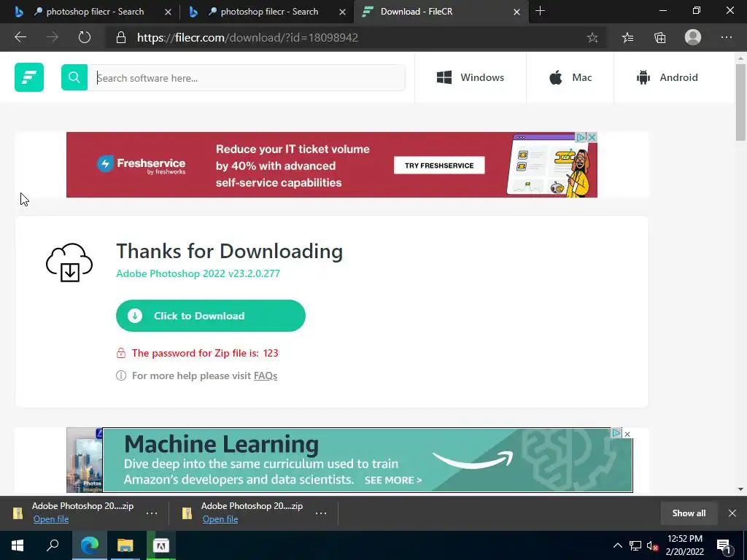Click SEE MORE in Machine Learning ad

click(393, 480)
